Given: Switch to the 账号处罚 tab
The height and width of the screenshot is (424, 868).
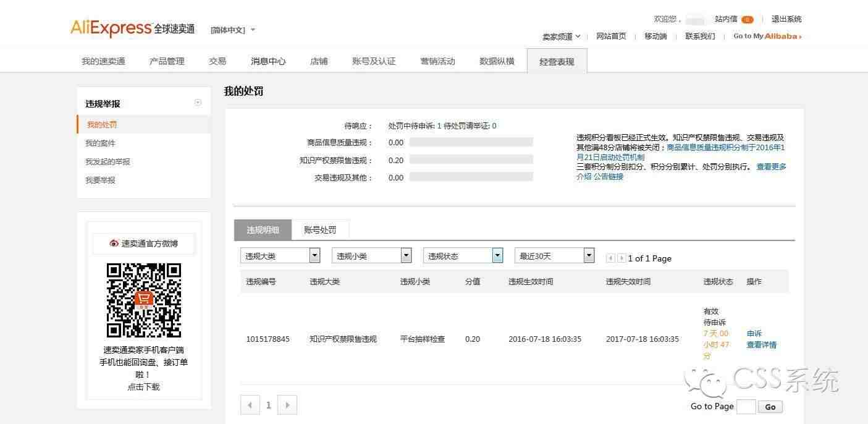Looking at the screenshot, I should point(320,230).
